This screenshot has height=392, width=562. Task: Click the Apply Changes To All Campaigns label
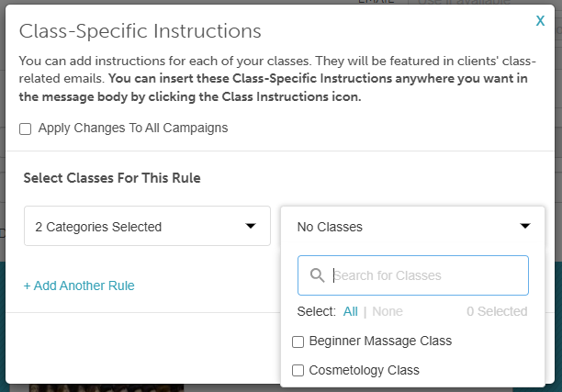pyautogui.click(x=133, y=129)
